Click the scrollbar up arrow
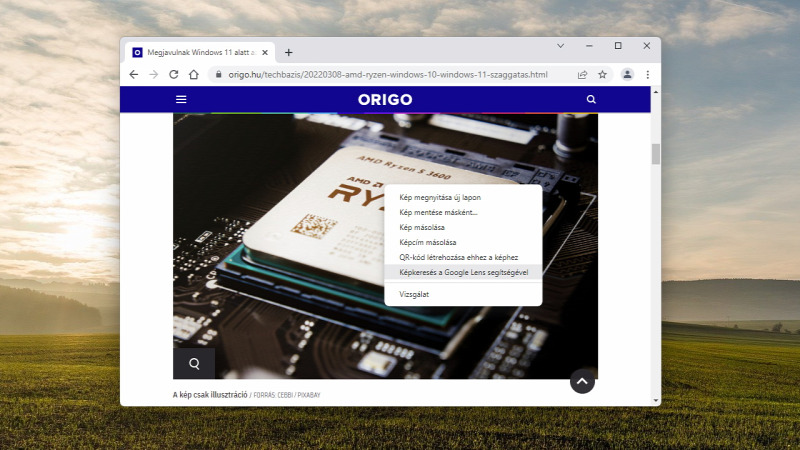The width and height of the screenshot is (800, 450). click(x=656, y=92)
